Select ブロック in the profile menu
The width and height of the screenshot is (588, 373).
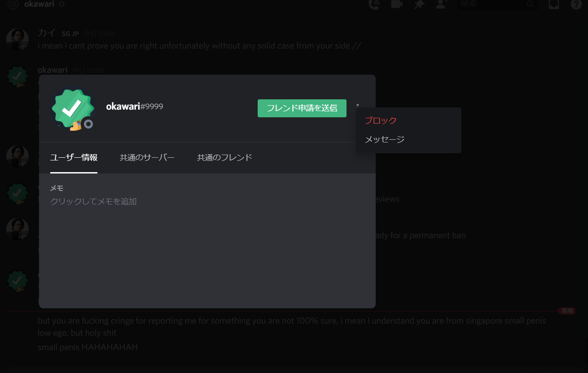[381, 120]
